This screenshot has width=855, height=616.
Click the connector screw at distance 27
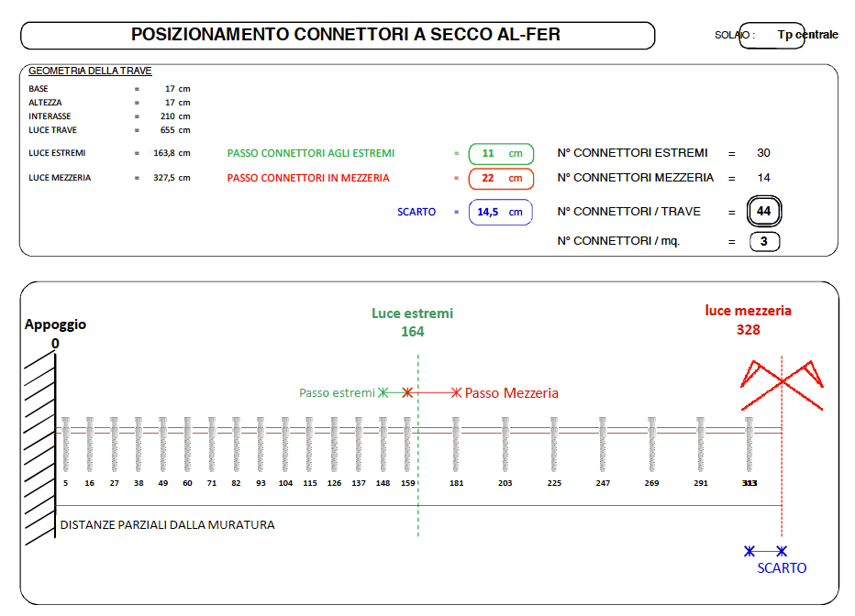[x=114, y=445]
